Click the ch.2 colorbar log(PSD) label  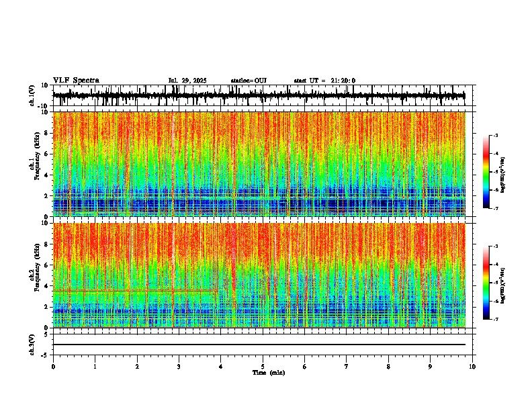[x=502, y=285]
